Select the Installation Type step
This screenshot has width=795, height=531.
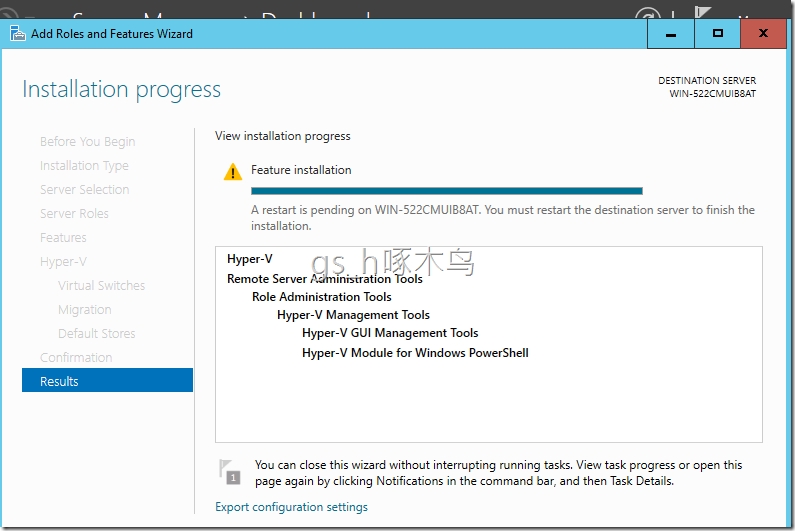point(84,165)
